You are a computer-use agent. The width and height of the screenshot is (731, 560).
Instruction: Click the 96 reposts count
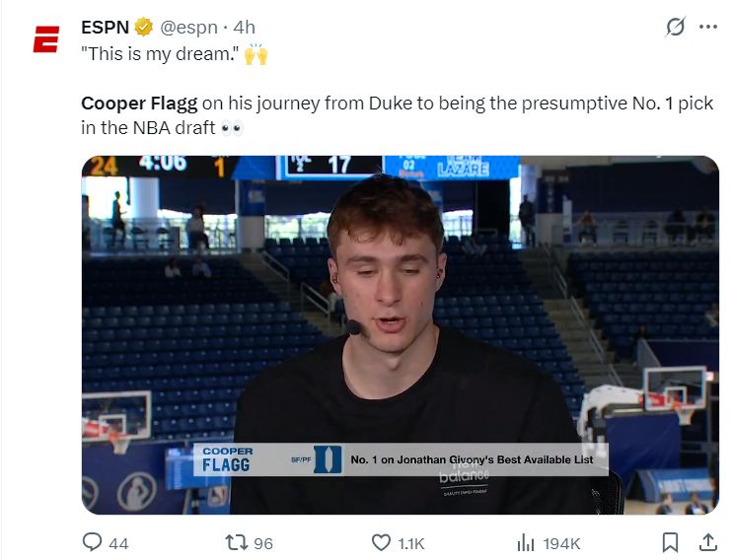(x=262, y=543)
